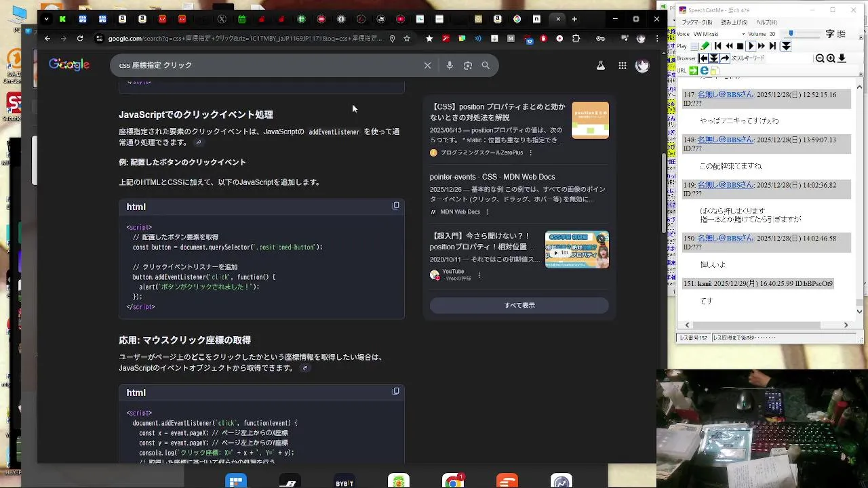Click the down-arrow icon in SpeechCastMe Browser row

[714, 59]
